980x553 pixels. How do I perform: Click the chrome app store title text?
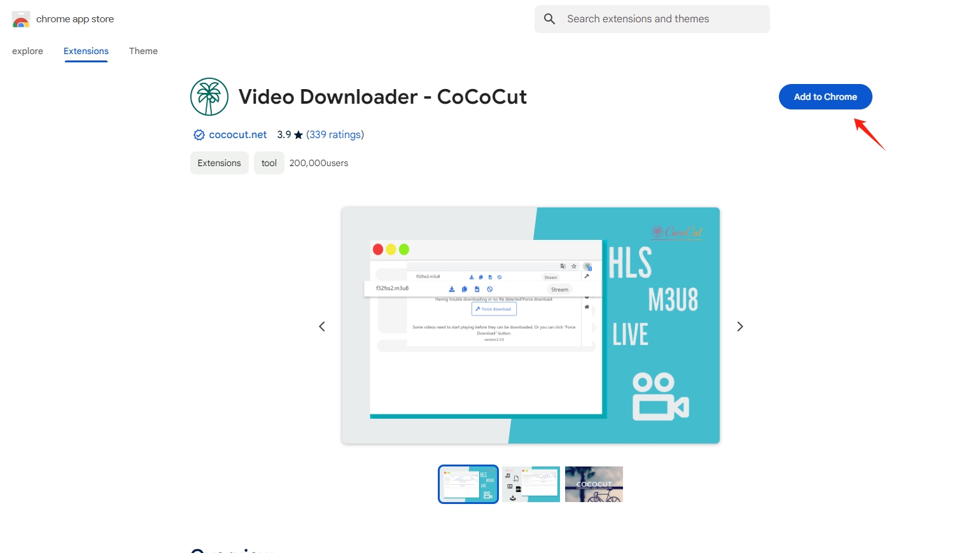coord(75,19)
